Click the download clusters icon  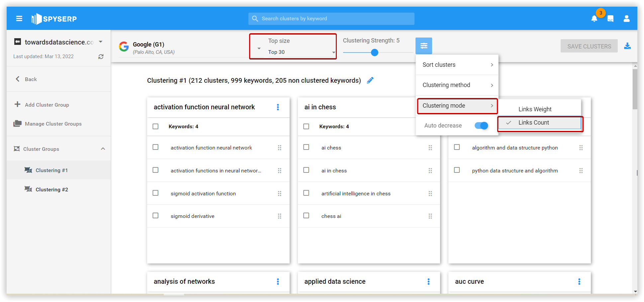(627, 46)
